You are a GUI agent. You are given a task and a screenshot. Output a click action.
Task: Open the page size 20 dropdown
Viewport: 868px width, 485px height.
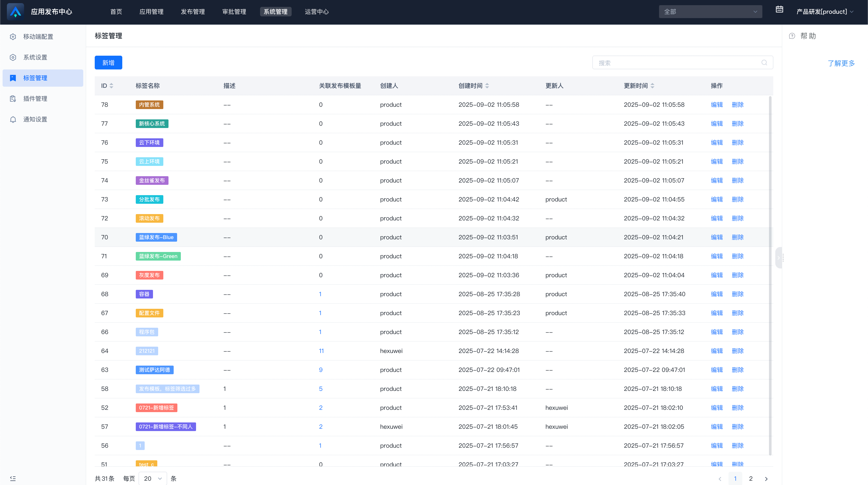pyautogui.click(x=153, y=478)
